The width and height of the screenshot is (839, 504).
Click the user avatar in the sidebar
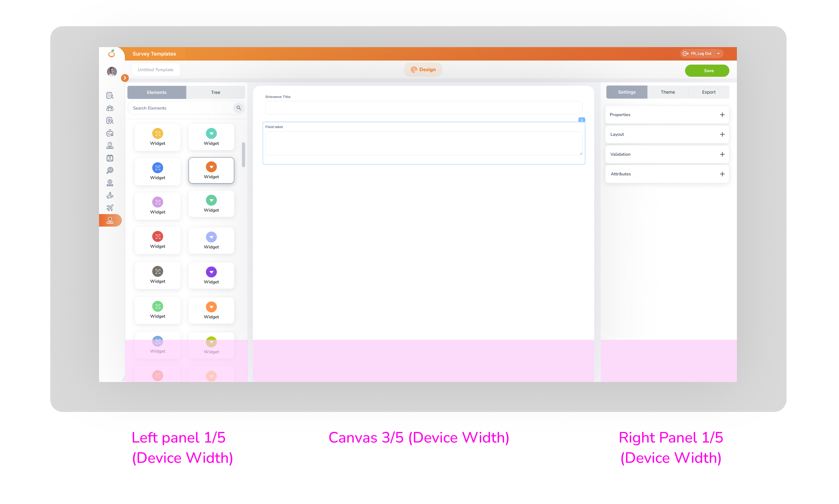click(x=112, y=71)
